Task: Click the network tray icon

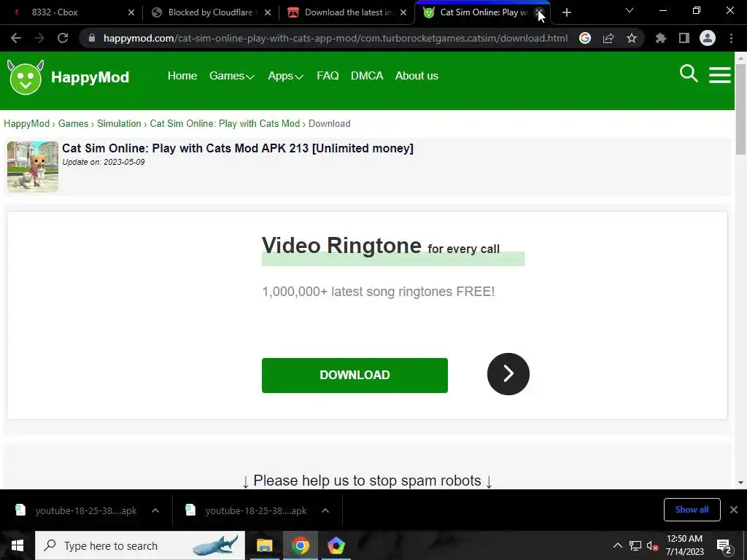Action: click(635, 545)
